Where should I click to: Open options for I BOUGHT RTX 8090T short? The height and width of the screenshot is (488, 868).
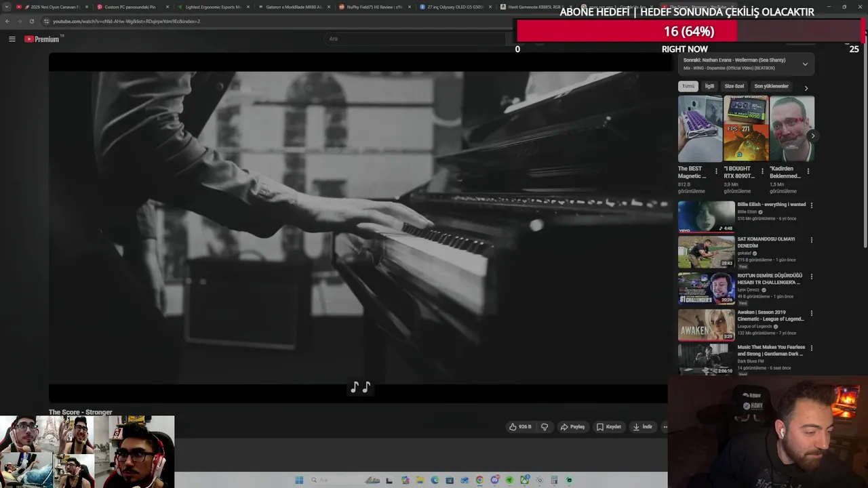pos(762,171)
